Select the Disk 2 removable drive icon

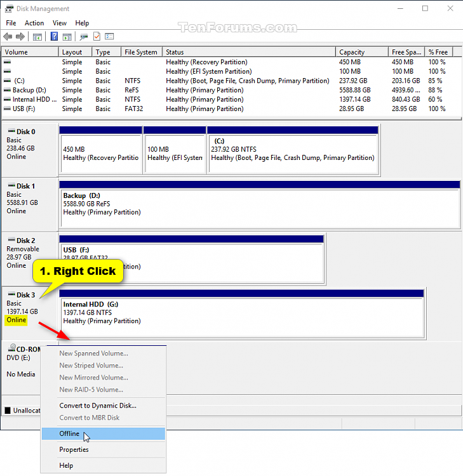(11, 239)
